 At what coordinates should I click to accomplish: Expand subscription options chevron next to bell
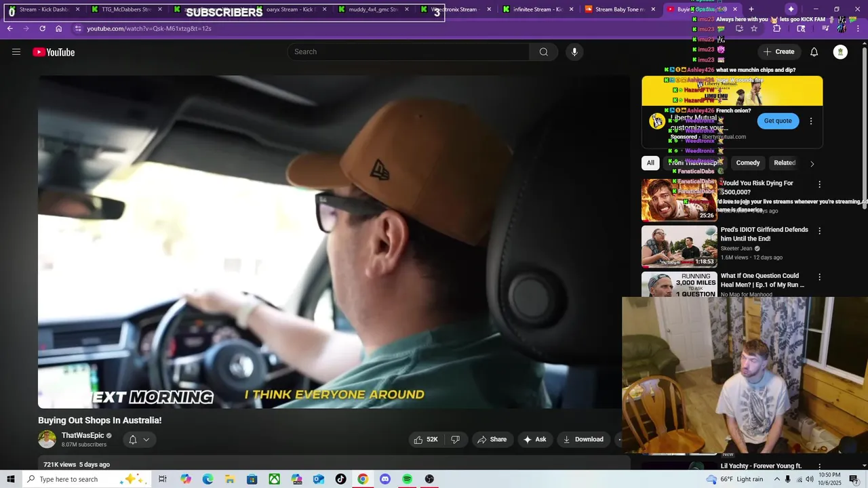tap(146, 440)
